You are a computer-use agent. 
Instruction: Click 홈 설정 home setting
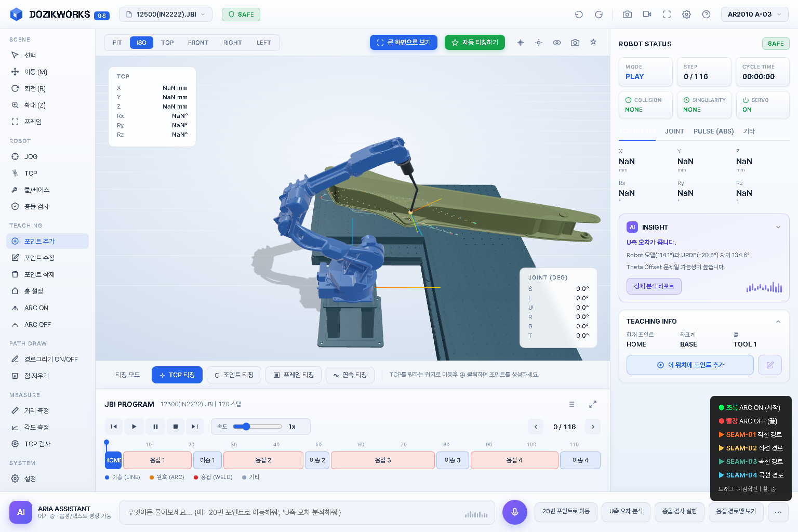click(x=47, y=291)
